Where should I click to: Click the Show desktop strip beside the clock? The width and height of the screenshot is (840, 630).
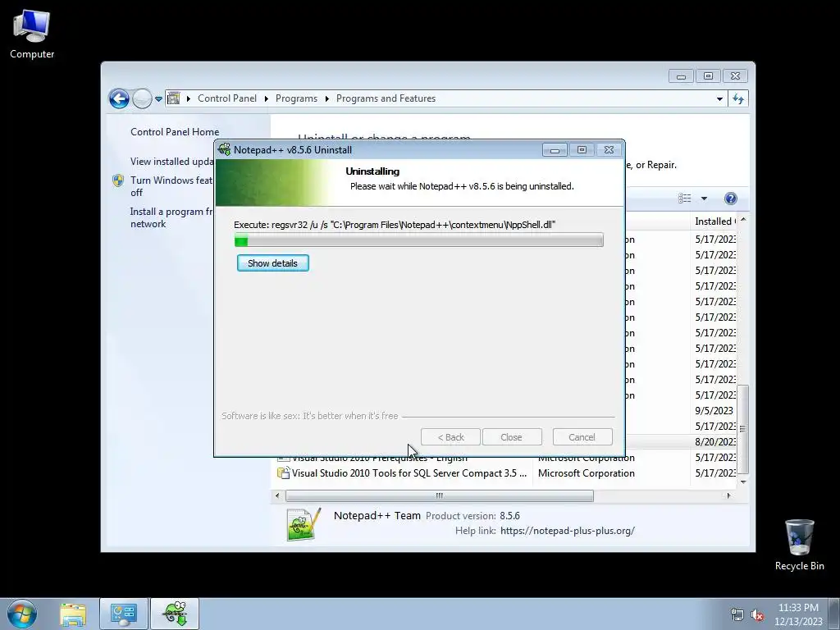tap(834, 614)
